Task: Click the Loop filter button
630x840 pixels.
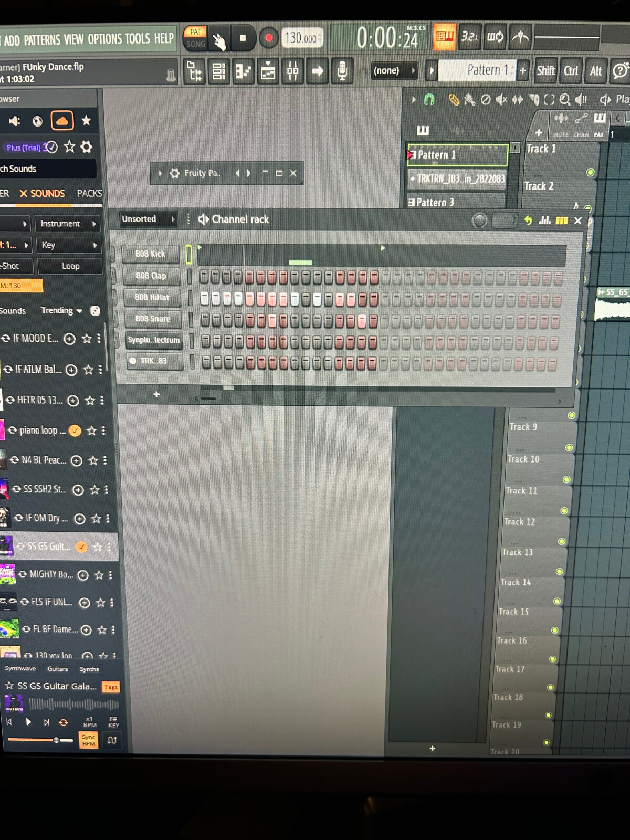Action: (70, 266)
